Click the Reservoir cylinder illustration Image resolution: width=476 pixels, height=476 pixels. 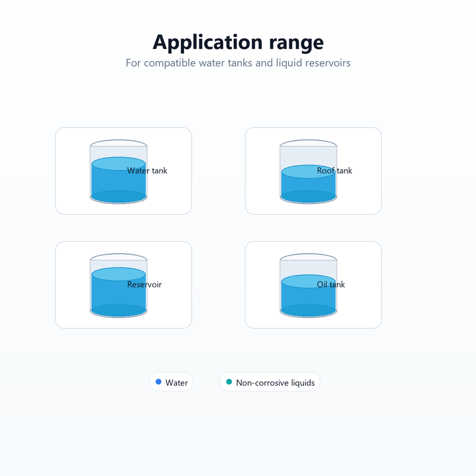pos(119,285)
